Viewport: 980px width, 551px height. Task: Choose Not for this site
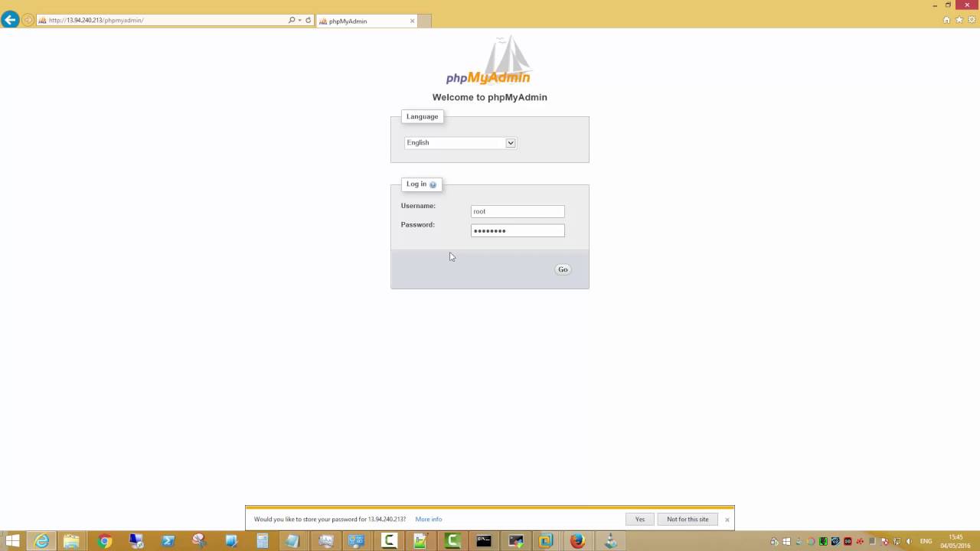click(x=688, y=519)
